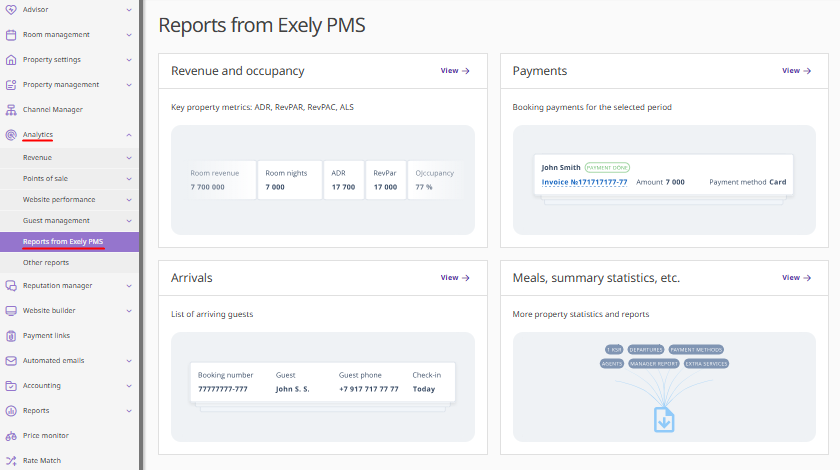View the Revenue and occupancy report
Screen dimensions: 840x470
(x=455, y=71)
